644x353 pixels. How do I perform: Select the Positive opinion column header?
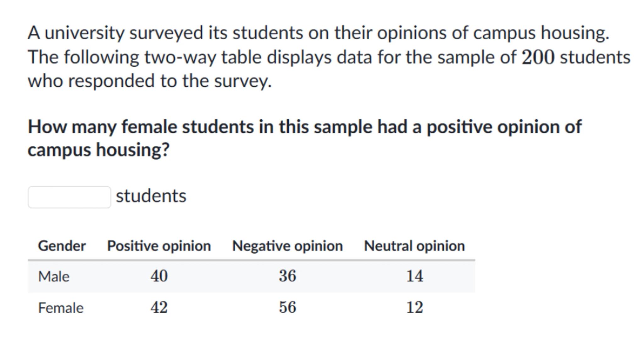pyautogui.click(x=159, y=246)
